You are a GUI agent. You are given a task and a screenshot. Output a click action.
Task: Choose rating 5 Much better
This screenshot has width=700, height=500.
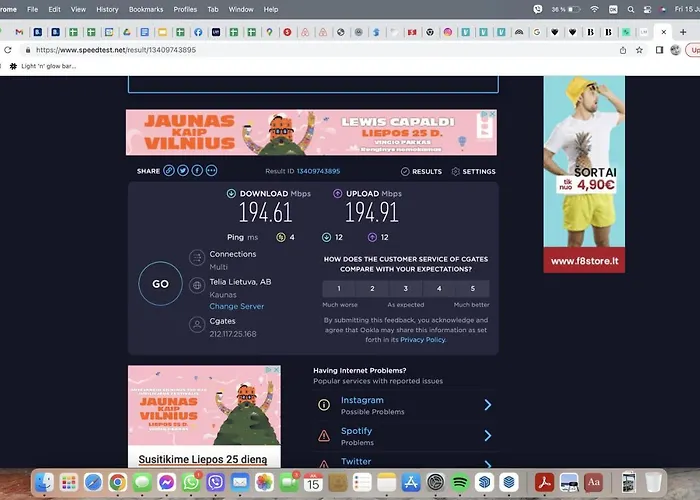pyautogui.click(x=472, y=288)
